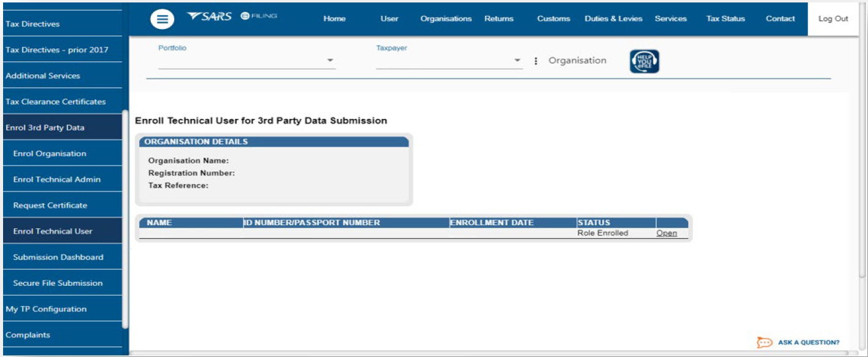Go to the Home menu
Screen dimensions: 868x357
point(334,19)
